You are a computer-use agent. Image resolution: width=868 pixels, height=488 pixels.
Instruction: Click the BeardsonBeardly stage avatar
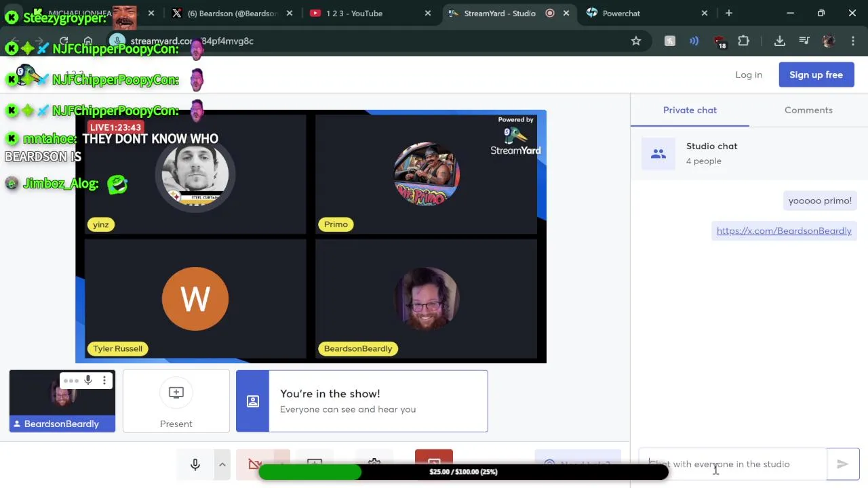pyautogui.click(x=427, y=299)
